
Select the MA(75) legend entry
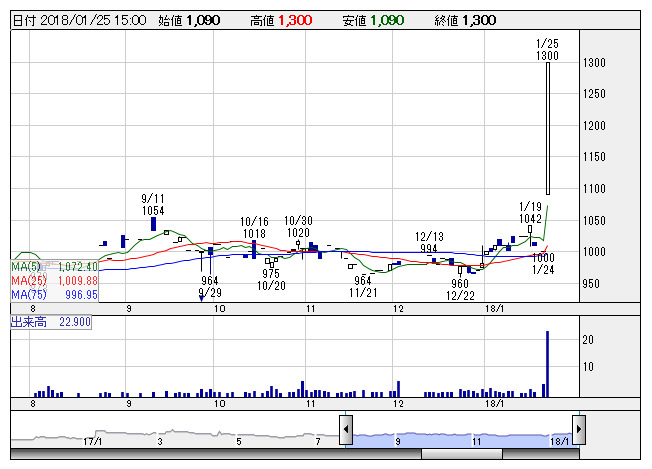click(x=54, y=295)
